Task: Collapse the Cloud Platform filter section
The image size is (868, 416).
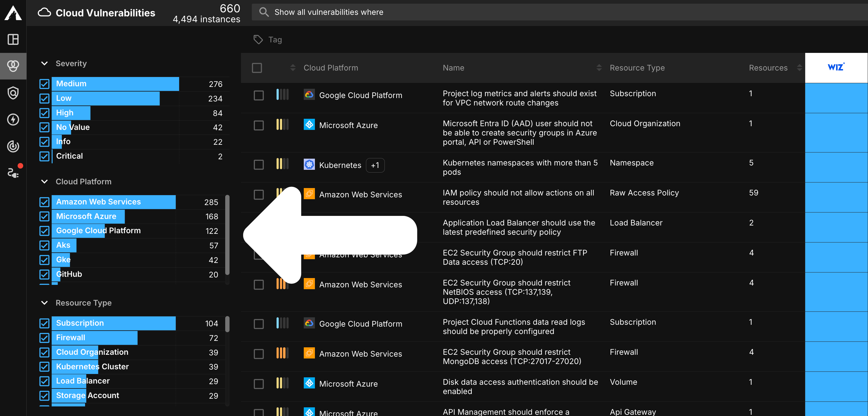Action: click(x=44, y=182)
